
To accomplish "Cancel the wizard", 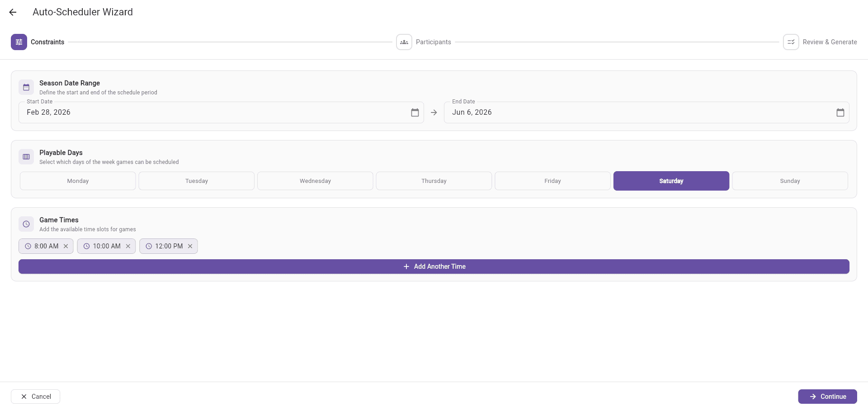I will coord(35,397).
